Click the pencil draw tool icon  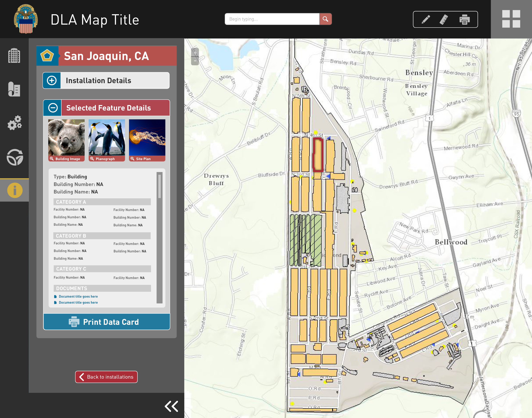426,19
